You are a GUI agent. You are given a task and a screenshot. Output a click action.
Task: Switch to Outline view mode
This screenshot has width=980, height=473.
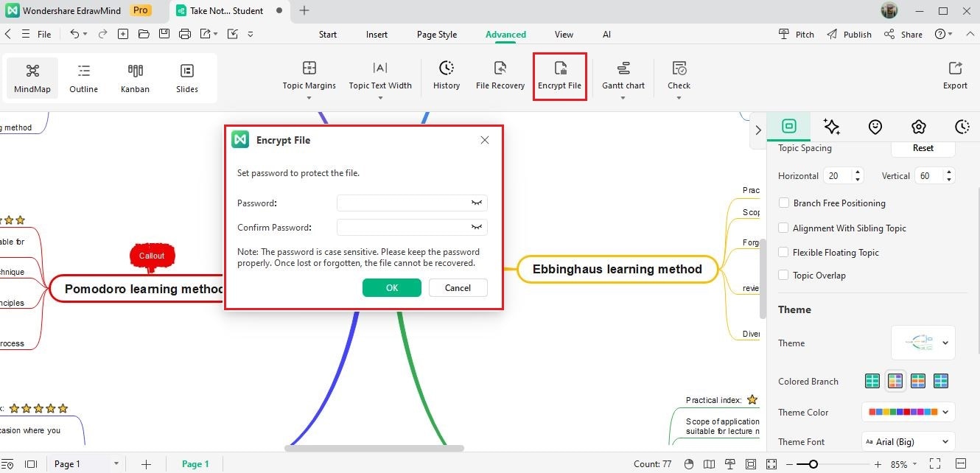click(83, 78)
